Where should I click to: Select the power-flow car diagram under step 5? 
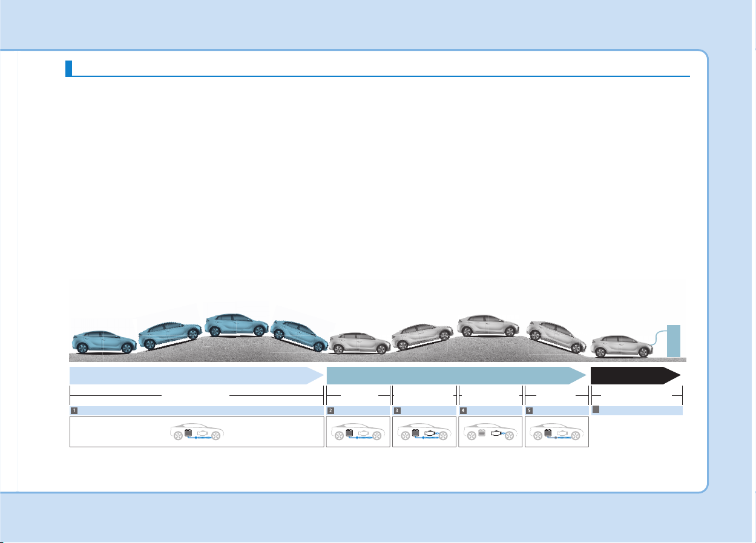click(x=556, y=432)
